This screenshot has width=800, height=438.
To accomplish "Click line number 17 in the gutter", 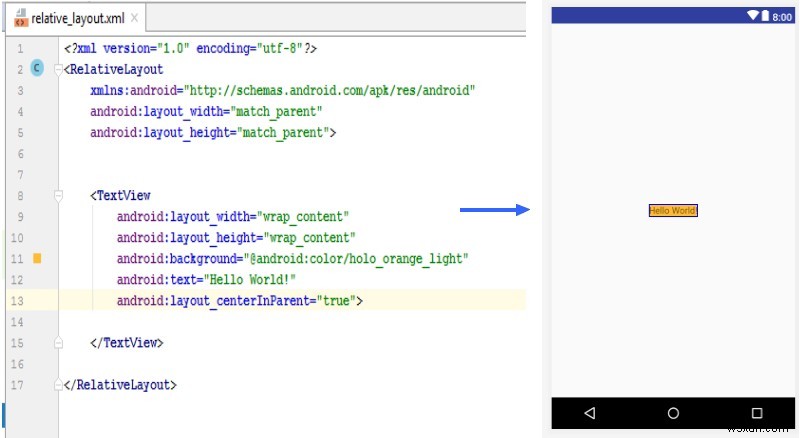I will [17, 385].
